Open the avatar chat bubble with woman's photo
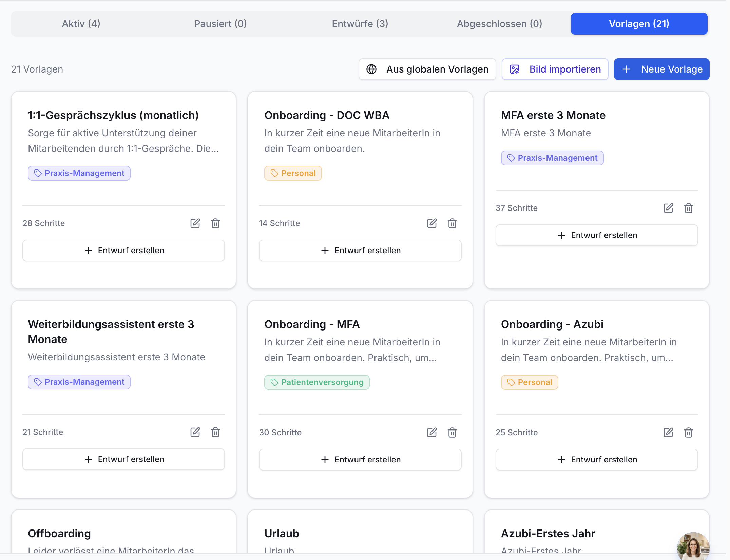Image resolution: width=730 pixels, height=560 pixels. point(693,546)
